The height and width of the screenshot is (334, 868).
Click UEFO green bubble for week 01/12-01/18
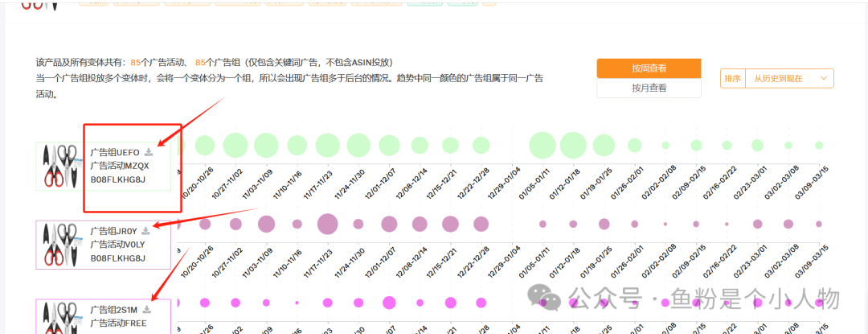573,145
